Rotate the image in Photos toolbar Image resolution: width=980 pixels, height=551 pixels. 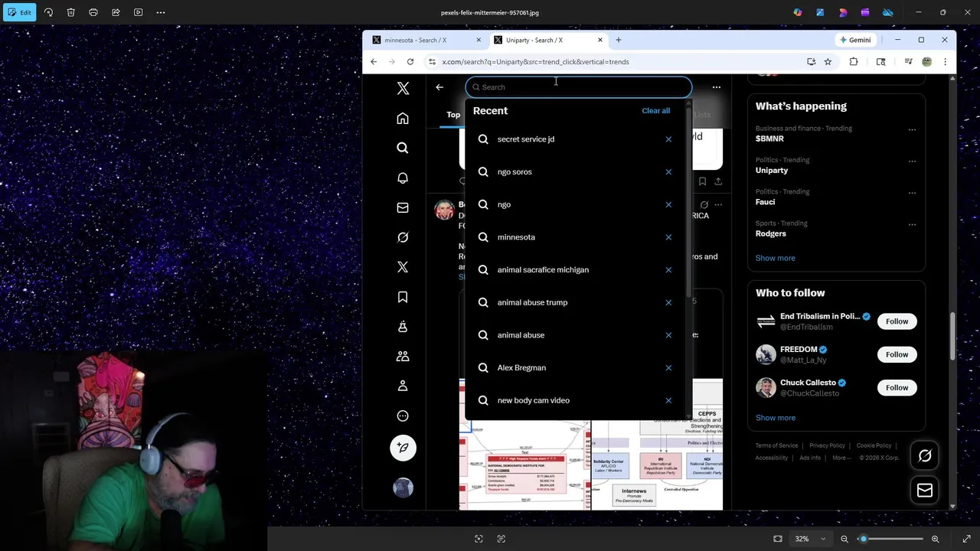(x=48, y=12)
